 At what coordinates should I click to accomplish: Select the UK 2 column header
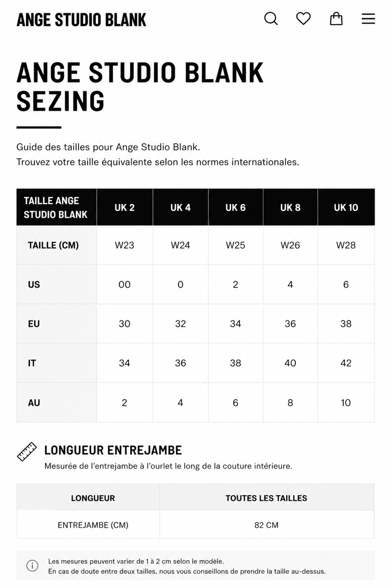[x=125, y=207]
